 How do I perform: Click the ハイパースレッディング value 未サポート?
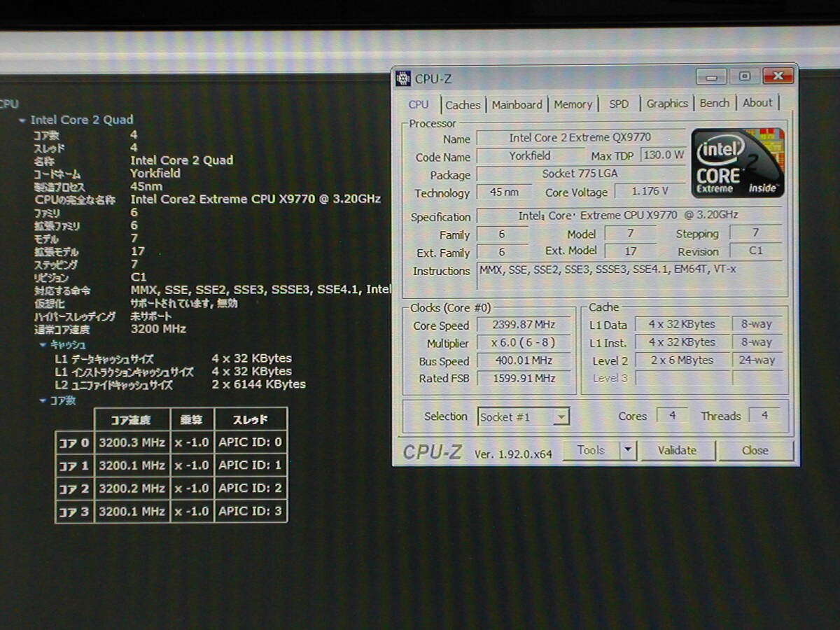point(151,316)
